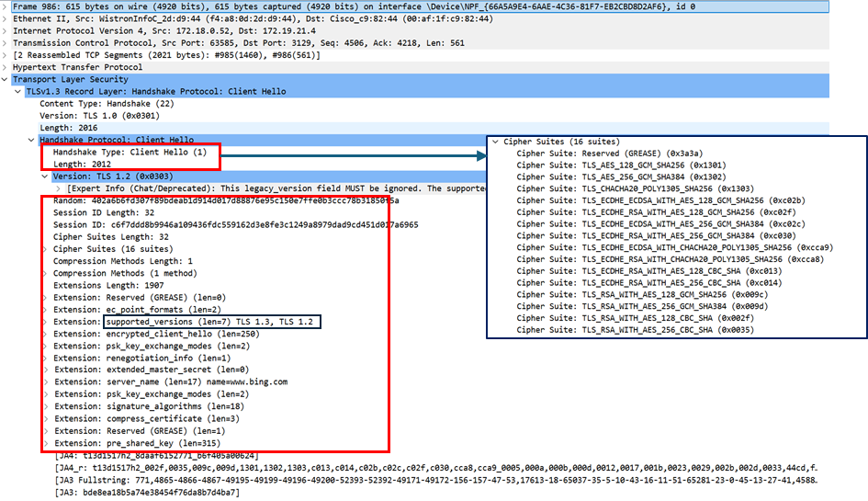Viewport: 868px width, 501px height.
Task: Select ECDHE_RSA AES_256_CBC_SHA cipher (0xc014)
Action: [x=649, y=282]
